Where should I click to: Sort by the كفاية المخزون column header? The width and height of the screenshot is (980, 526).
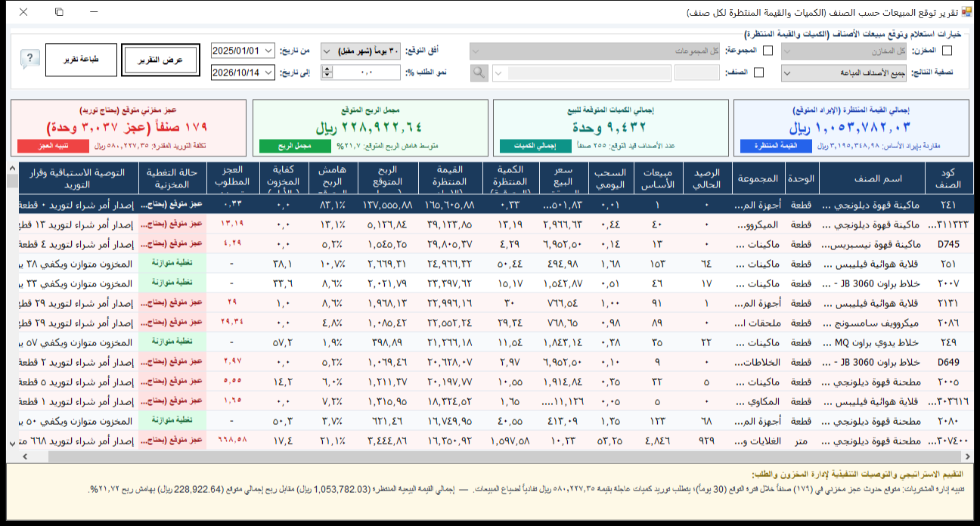(x=284, y=178)
